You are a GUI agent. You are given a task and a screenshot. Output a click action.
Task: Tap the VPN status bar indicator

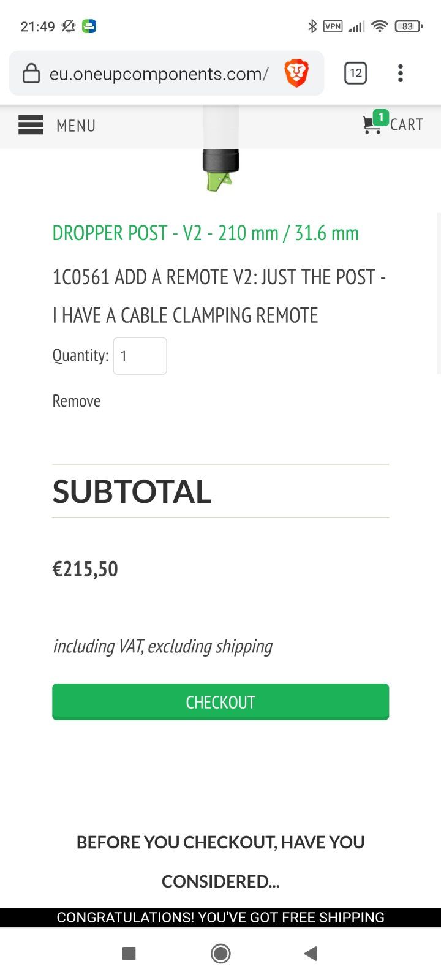tap(333, 26)
